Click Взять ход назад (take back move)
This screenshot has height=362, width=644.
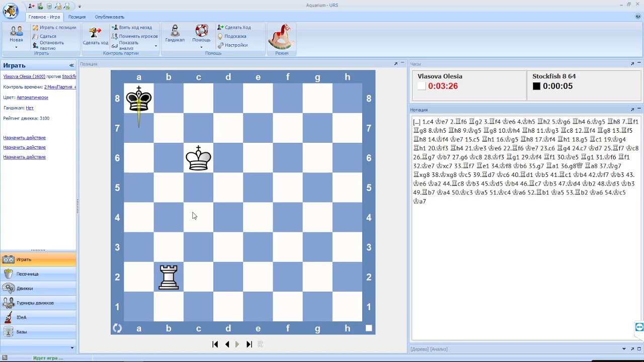pos(132,28)
